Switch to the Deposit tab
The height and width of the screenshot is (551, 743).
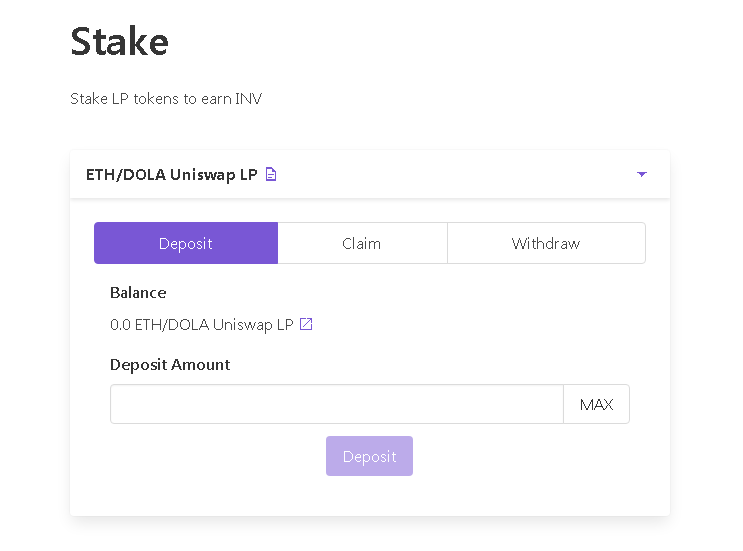pyautogui.click(x=186, y=243)
